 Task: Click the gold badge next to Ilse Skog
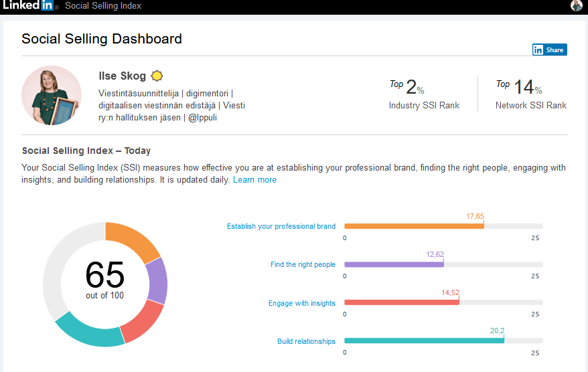(x=157, y=76)
